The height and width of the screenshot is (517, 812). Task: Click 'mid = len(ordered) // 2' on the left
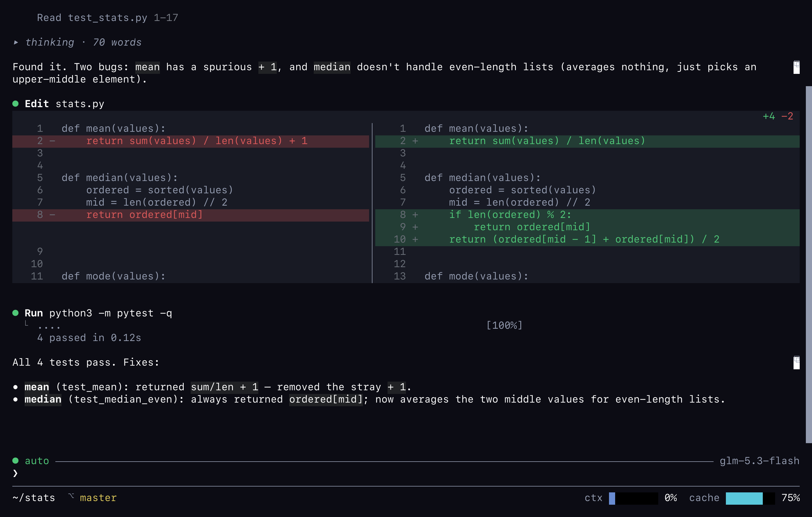pyautogui.click(x=157, y=202)
